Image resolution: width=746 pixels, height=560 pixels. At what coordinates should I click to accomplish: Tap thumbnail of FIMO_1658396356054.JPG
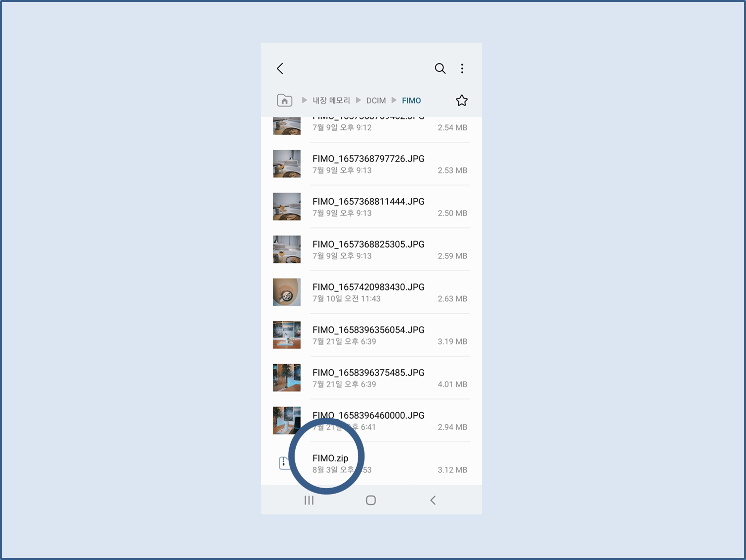(x=287, y=335)
